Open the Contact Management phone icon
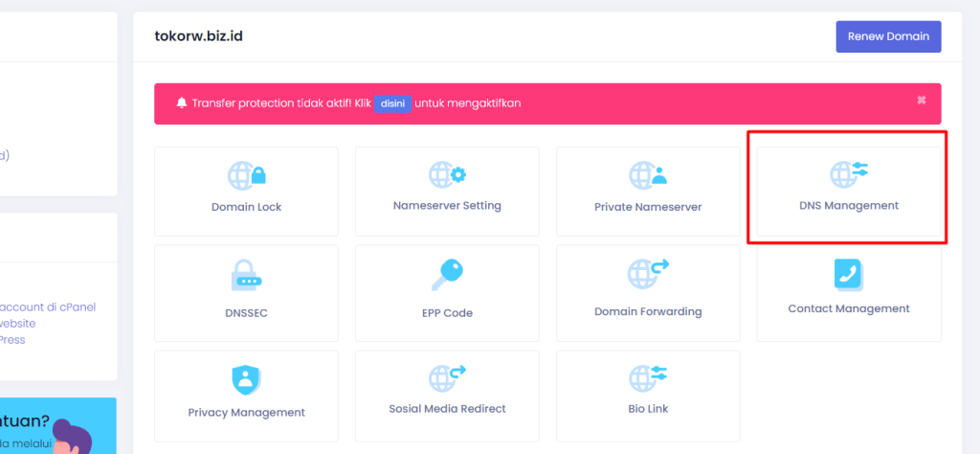The width and height of the screenshot is (980, 454). [849, 275]
